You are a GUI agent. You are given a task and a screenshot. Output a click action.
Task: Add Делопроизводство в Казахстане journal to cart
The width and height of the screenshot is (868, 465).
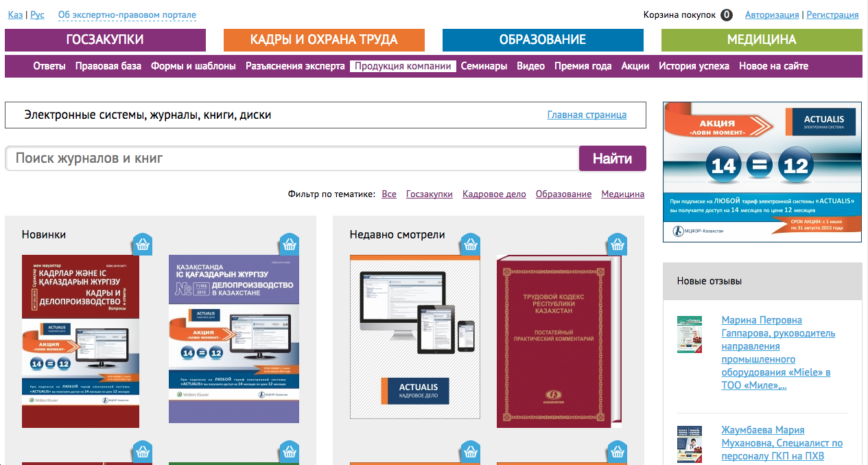pyautogui.click(x=289, y=244)
